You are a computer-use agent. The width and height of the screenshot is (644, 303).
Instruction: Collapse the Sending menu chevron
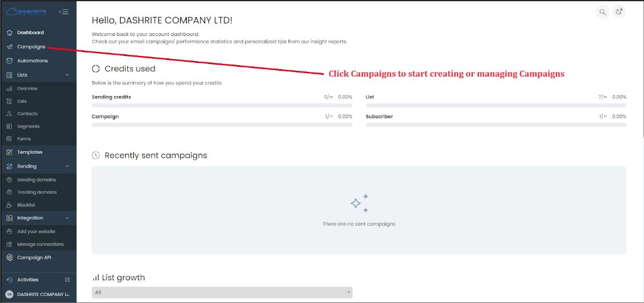[68, 166]
